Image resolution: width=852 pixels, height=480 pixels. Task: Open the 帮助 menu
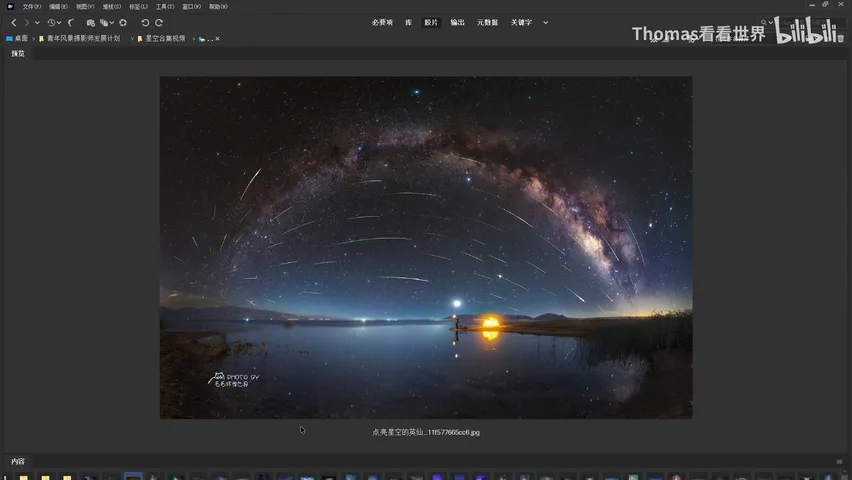point(218,7)
